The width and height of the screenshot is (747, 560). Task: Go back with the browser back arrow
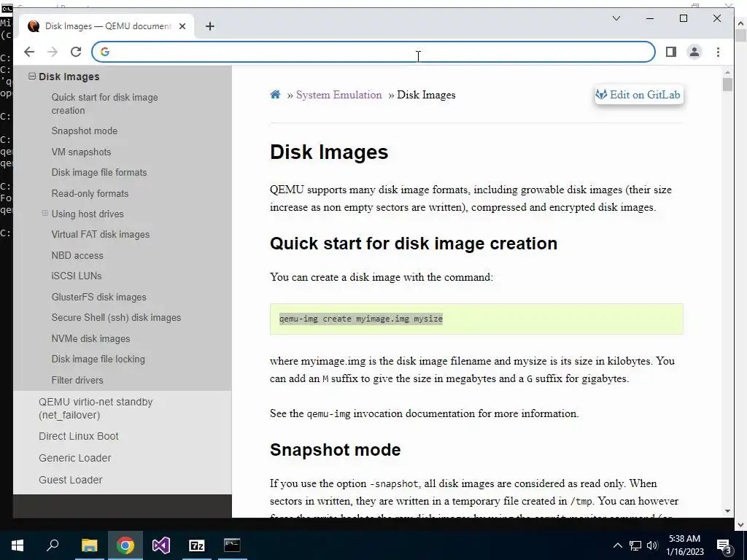[x=29, y=52]
